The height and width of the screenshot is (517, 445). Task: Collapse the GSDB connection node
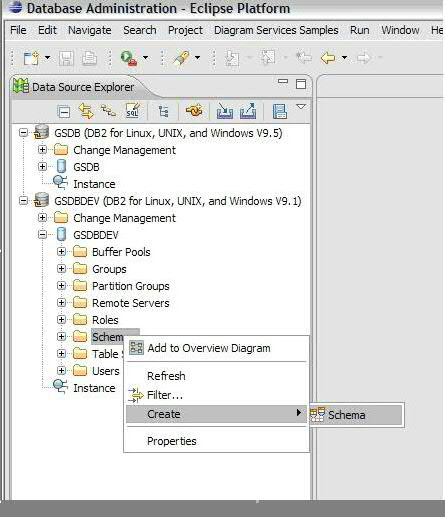23,133
